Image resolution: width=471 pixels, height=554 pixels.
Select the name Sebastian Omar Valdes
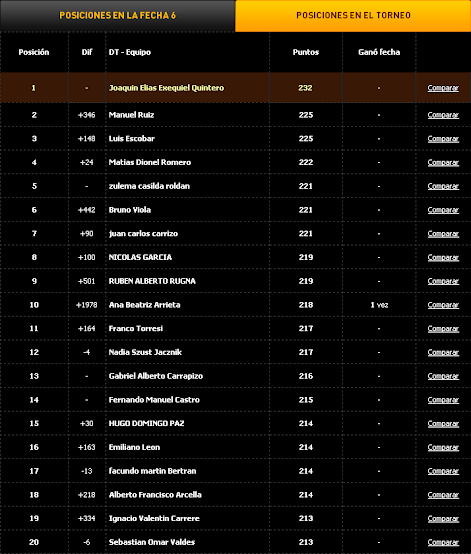tap(152, 542)
